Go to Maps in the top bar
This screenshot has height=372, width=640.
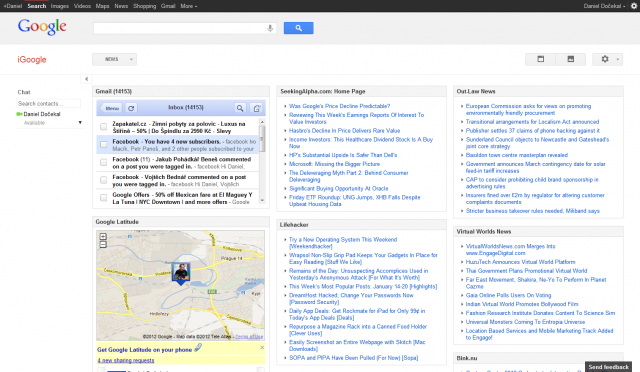coord(102,6)
